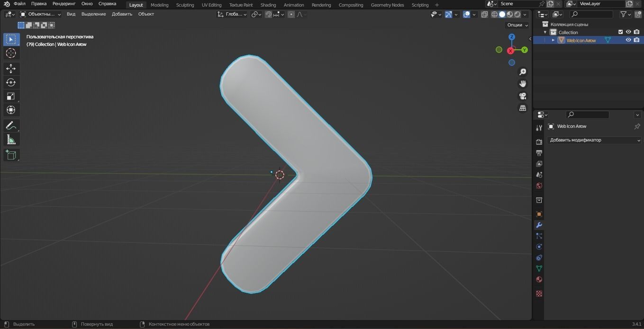Screen dimensions: 644x329
Task: Disable Web Icon Arrow render camera icon
Action: tap(636, 40)
